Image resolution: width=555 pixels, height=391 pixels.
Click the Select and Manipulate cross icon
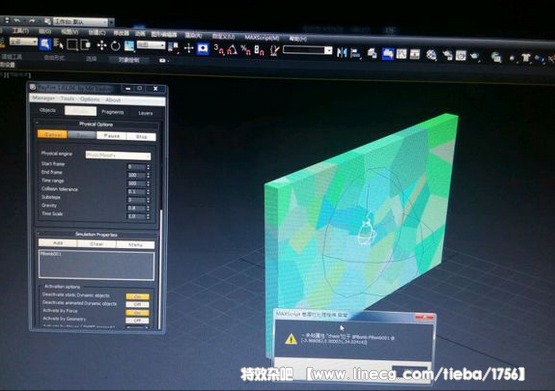pyautogui.click(x=188, y=48)
